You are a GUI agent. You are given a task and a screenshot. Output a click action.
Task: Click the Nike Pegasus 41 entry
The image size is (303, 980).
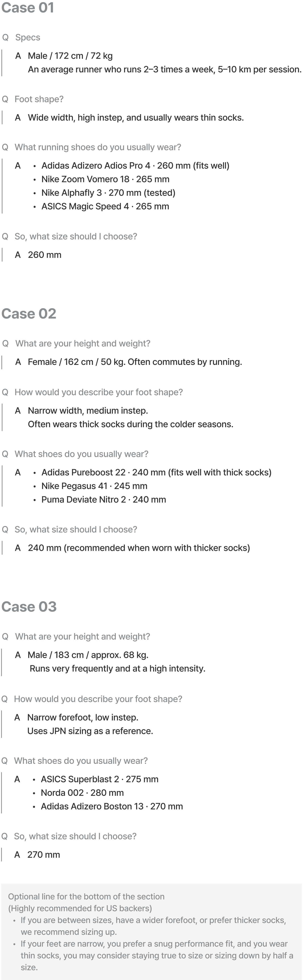point(94,486)
